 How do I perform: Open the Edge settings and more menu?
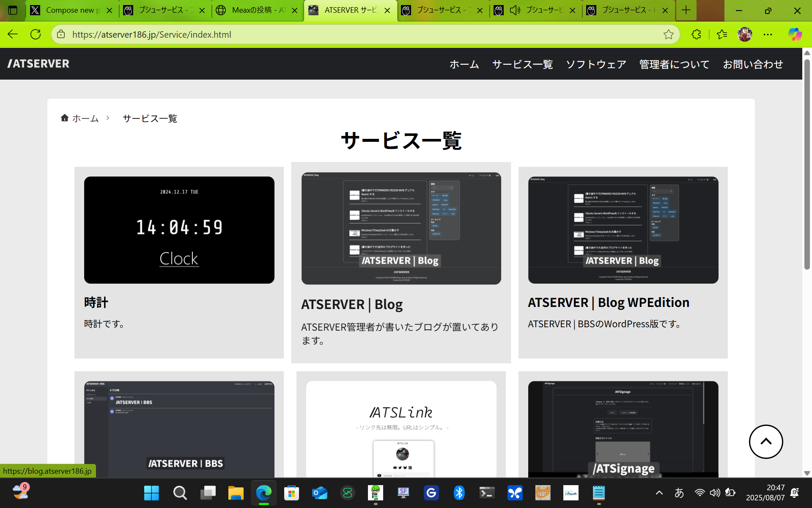click(768, 34)
